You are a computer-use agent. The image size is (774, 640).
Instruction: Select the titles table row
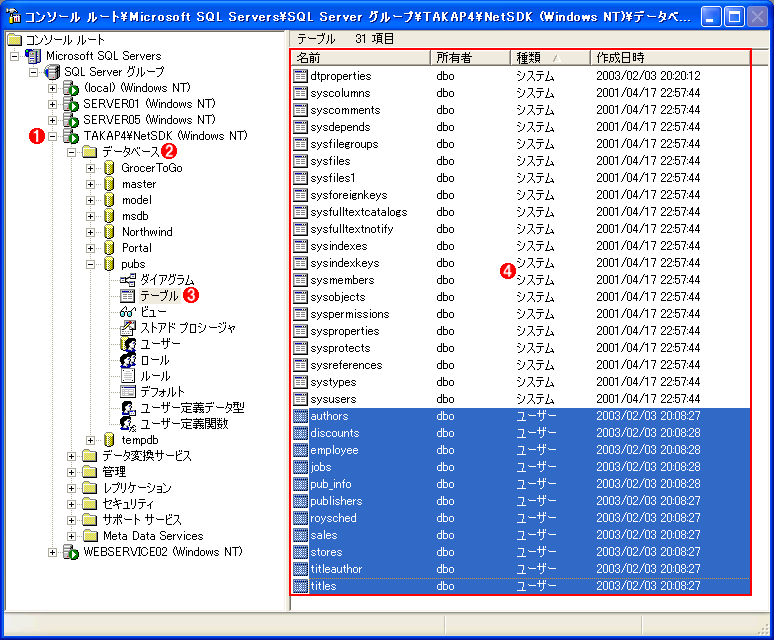323,586
